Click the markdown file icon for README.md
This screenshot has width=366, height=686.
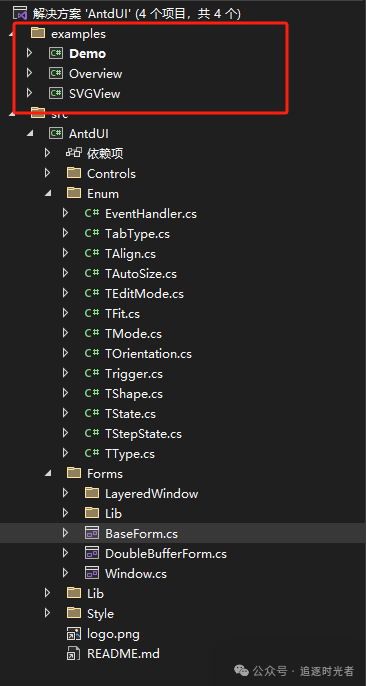[x=73, y=654]
